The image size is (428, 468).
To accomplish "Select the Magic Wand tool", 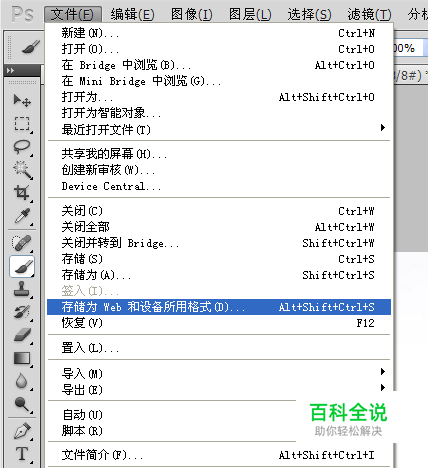I will [22, 170].
